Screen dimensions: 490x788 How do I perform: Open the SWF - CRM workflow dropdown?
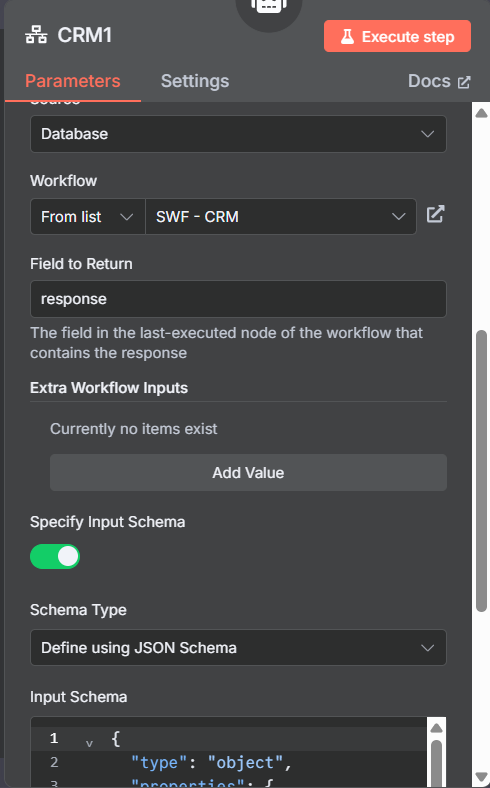(x=280, y=217)
